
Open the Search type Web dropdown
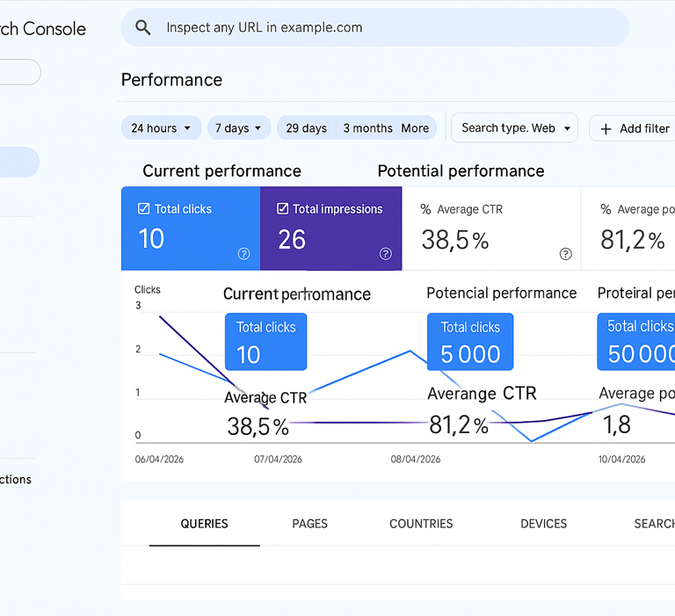514,127
